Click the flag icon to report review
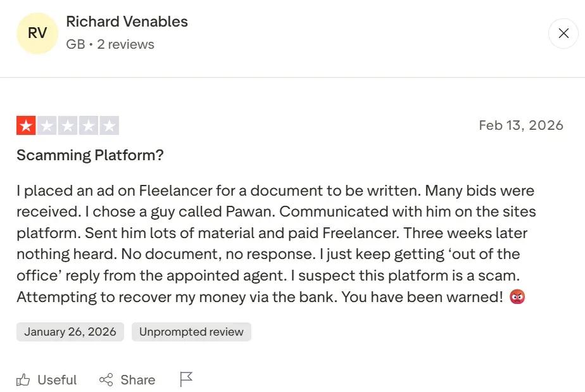The image size is (585, 392). pyautogui.click(x=186, y=378)
